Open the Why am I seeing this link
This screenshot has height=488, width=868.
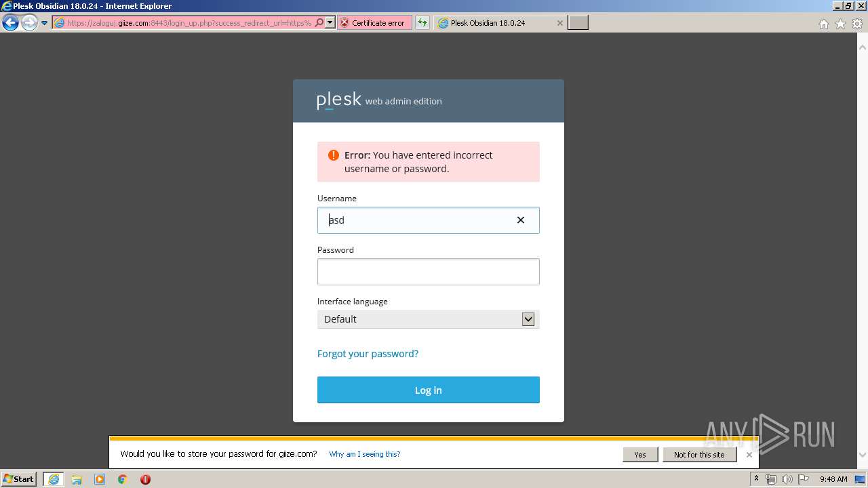pos(365,454)
